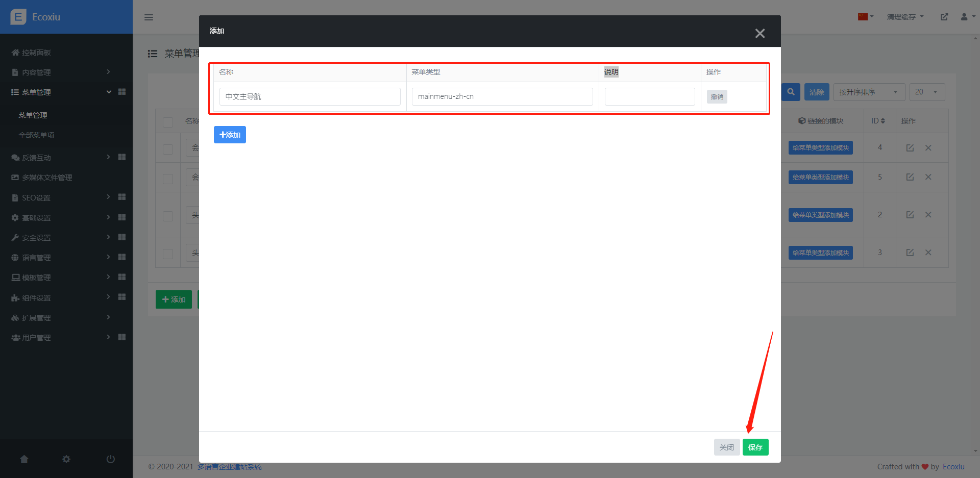
Task: Click the gear icon in sidebar footer
Action: (x=66, y=459)
